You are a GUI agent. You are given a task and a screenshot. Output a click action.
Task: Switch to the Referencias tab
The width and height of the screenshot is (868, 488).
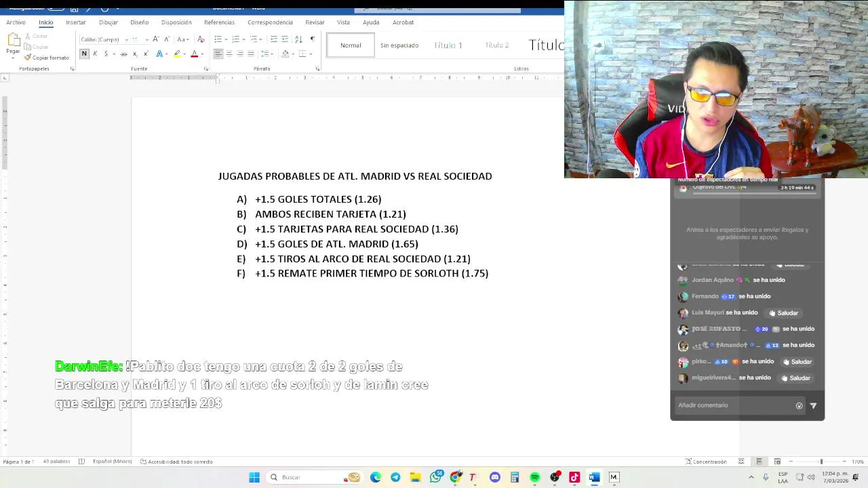tap(219, 22)
